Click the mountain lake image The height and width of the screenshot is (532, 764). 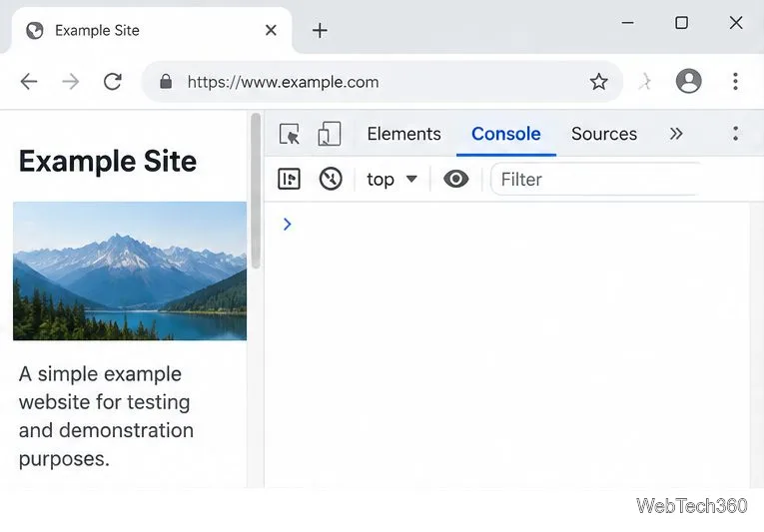[x=130, y=270]
